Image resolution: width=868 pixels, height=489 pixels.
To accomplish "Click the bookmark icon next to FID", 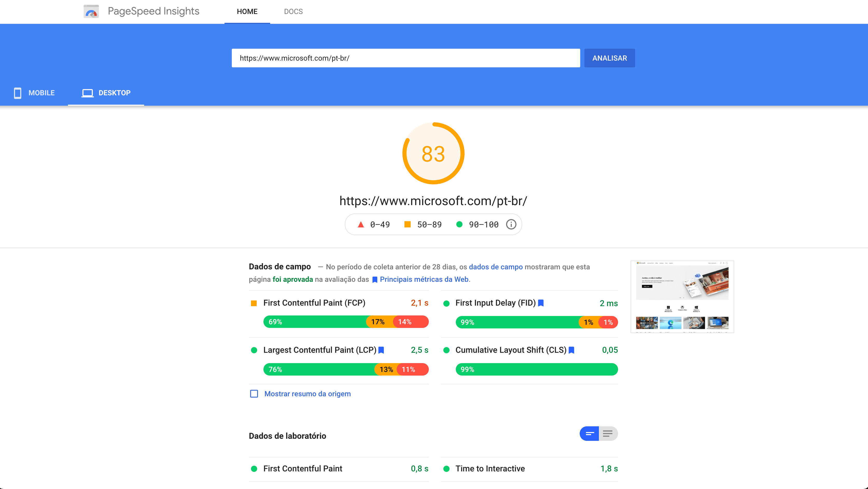I will coord(541,303).
